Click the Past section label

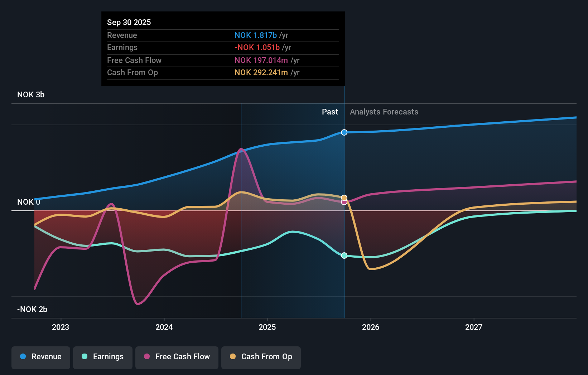330,112
